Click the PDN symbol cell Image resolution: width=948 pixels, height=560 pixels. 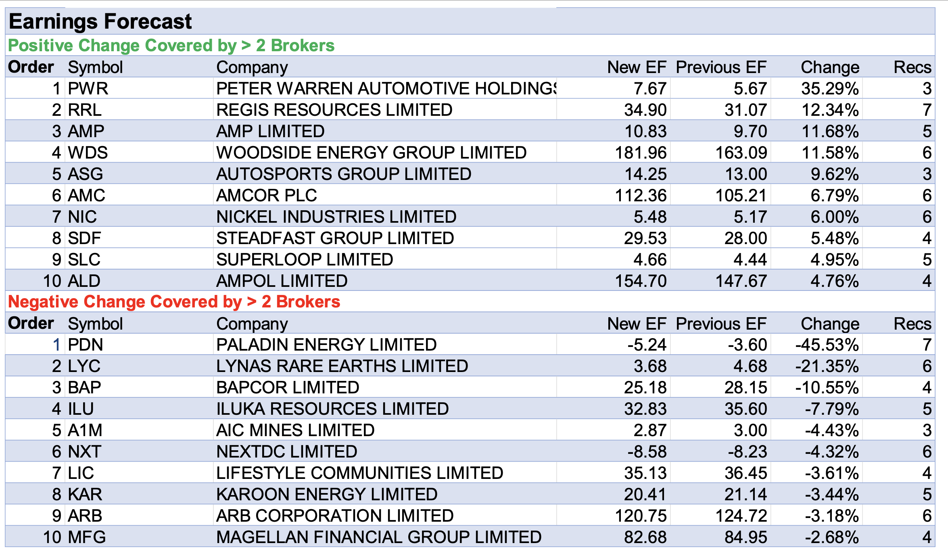[x=86, y=345]
